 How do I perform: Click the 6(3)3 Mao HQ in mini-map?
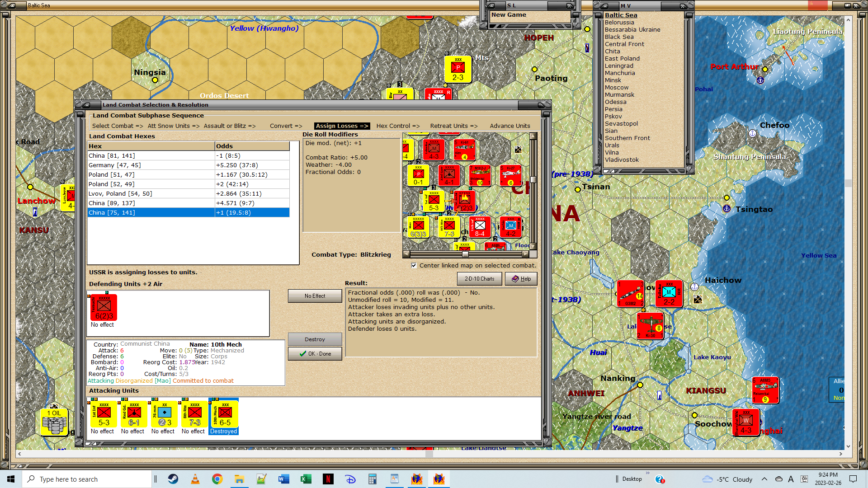(419, 227)
